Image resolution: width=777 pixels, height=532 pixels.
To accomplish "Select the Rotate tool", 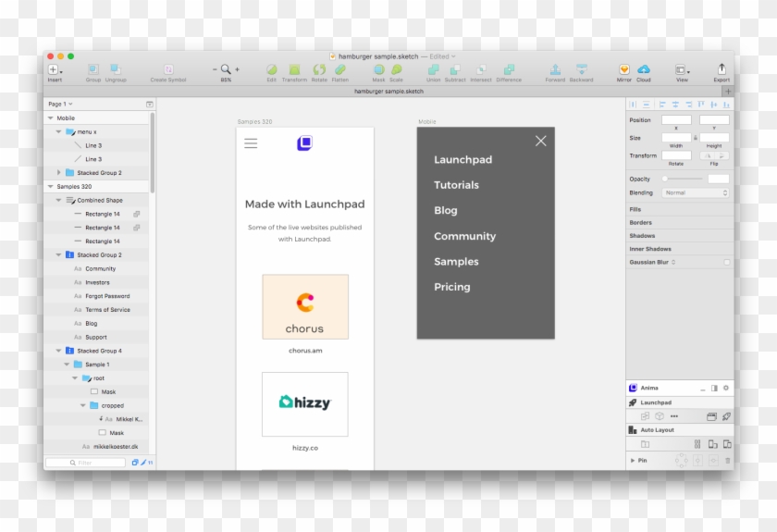I will pos(319,69).
